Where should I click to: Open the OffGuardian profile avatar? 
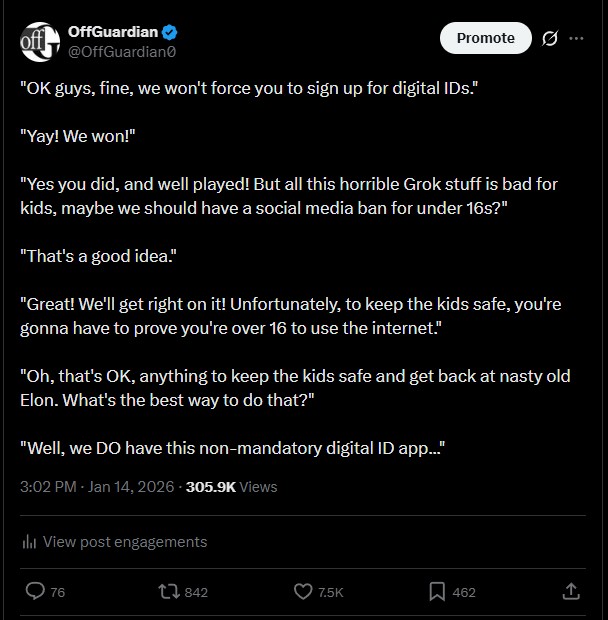[39, 41]
